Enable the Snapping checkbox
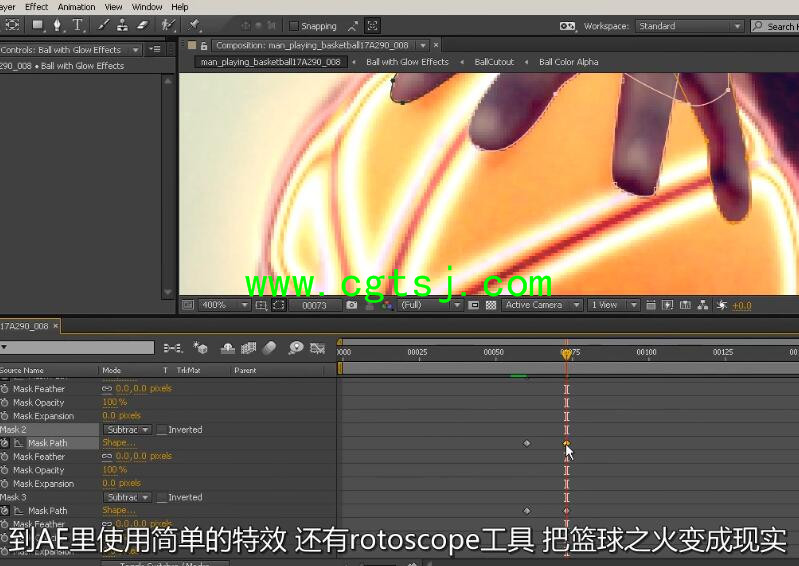This screenshot has height=566, width=799. click(294, 26)
